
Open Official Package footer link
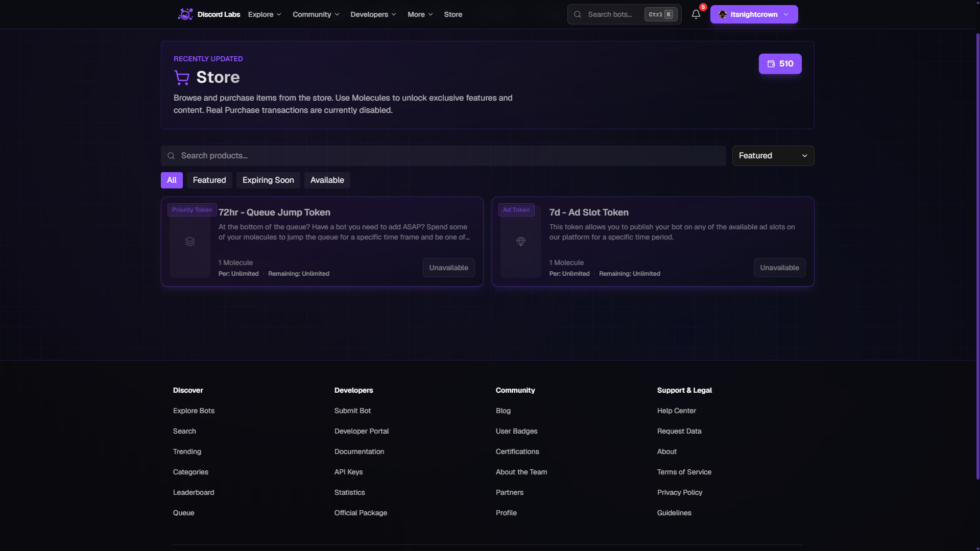pos(361,513)
